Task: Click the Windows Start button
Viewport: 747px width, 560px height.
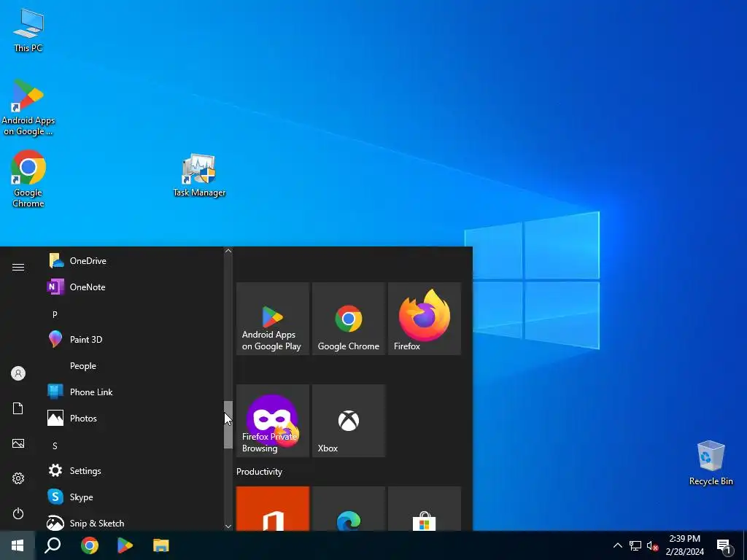Action: point(18,545)
